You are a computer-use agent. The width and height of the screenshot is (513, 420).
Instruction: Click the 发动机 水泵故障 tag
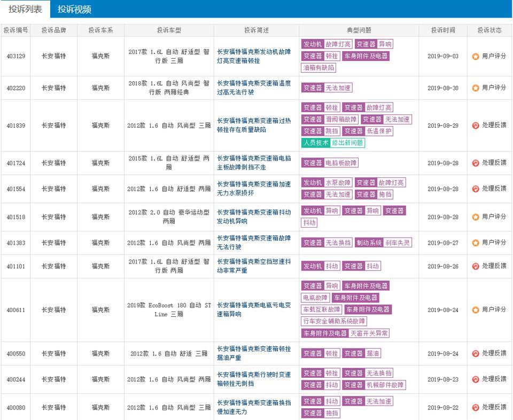coord(327,183)
